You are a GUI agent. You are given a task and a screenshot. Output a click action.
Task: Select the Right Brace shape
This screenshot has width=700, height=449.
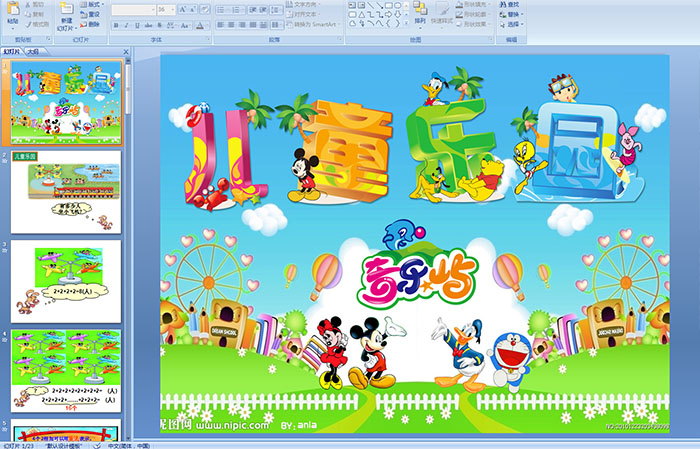[397, 23]
